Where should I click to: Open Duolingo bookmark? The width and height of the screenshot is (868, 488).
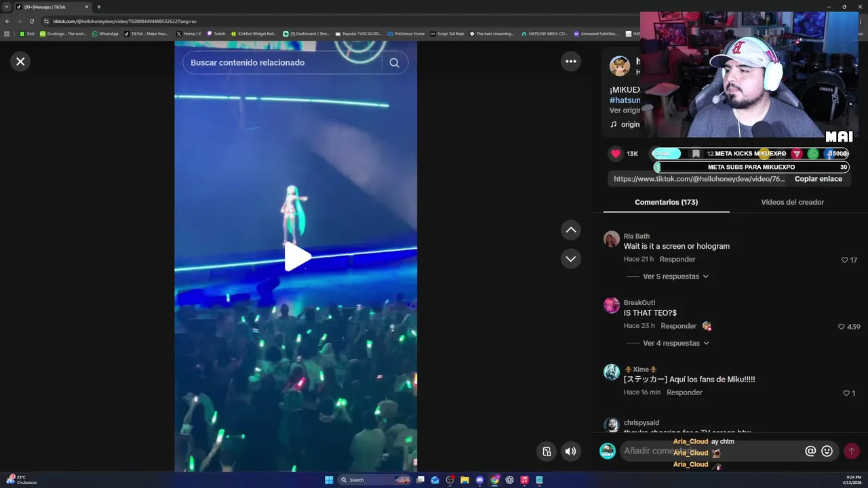(x=63, y=34)
